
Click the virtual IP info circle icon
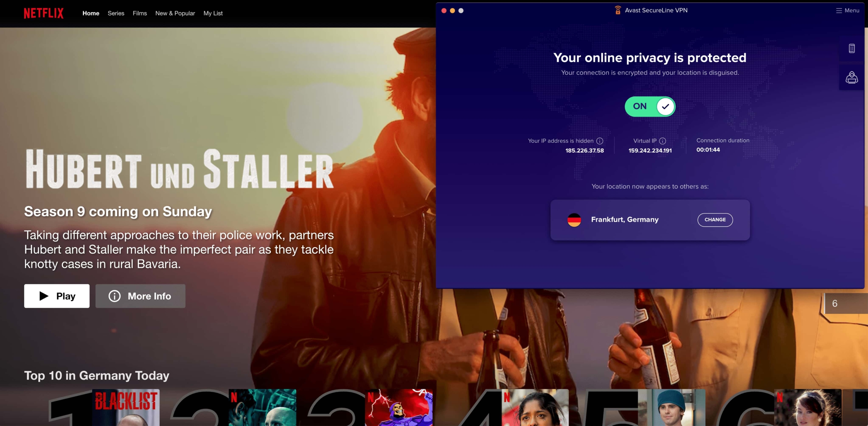(662, 141)
